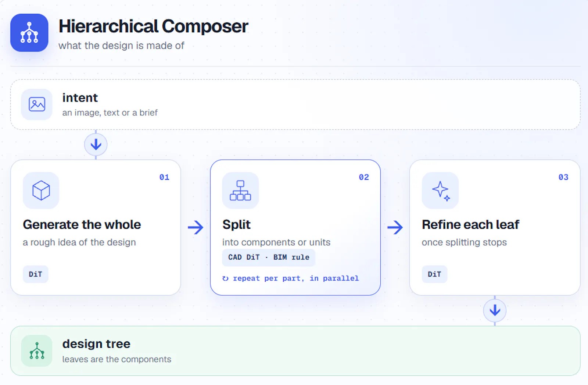
Task: Click the step number 03 label
Action: [563, 177]
